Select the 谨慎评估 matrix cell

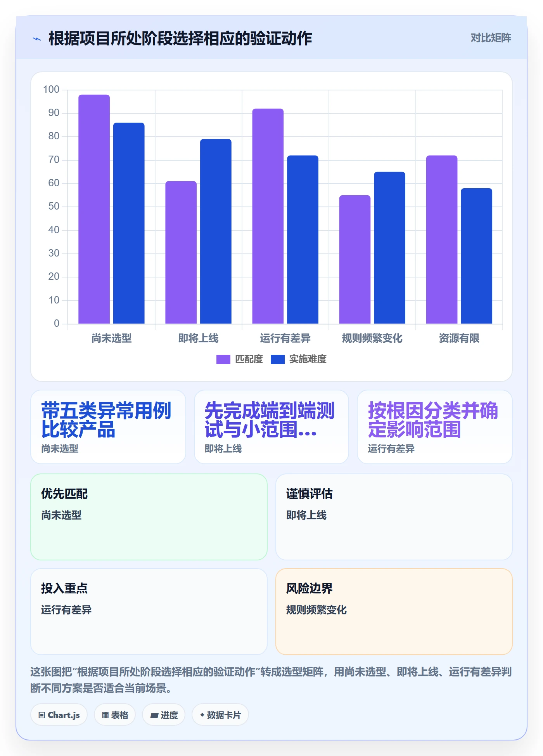click(x=394, y=517)
